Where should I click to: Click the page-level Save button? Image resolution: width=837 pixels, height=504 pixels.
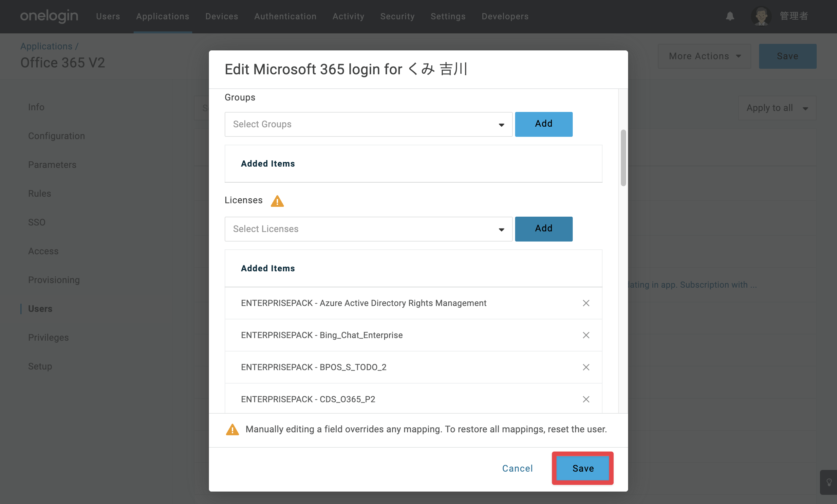788,56
